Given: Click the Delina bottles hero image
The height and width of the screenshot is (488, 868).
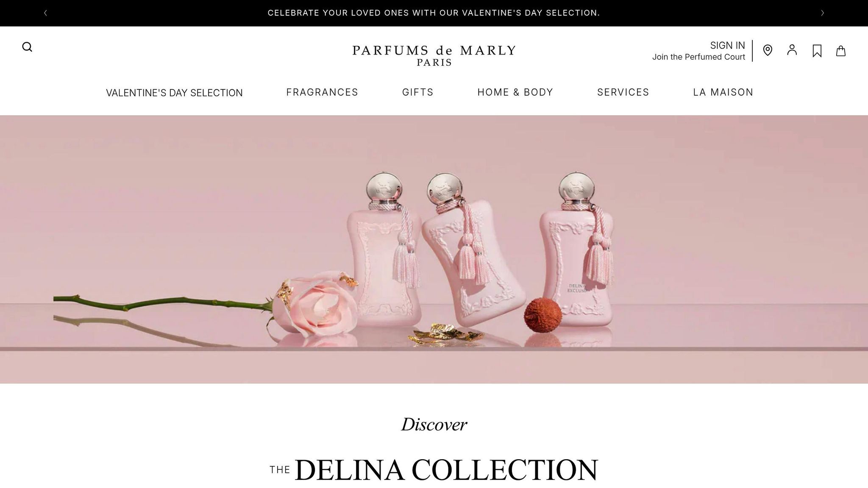Looking at the screenshot, I should (434, 250).
